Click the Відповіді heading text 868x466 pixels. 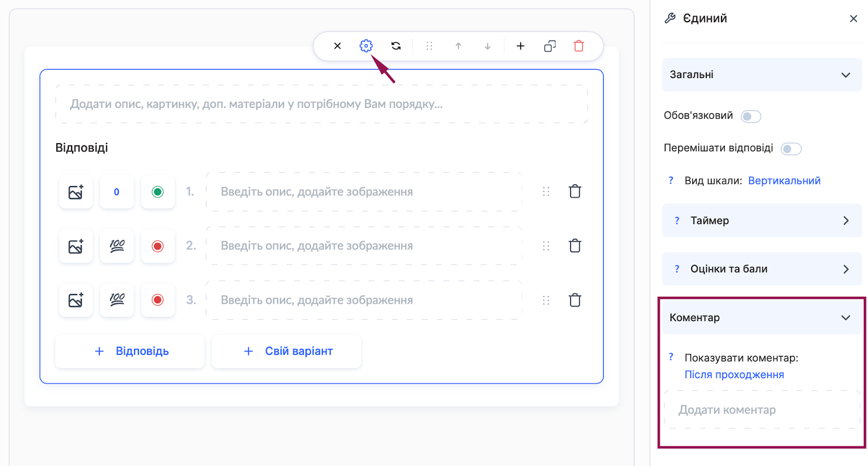(82, 148)
